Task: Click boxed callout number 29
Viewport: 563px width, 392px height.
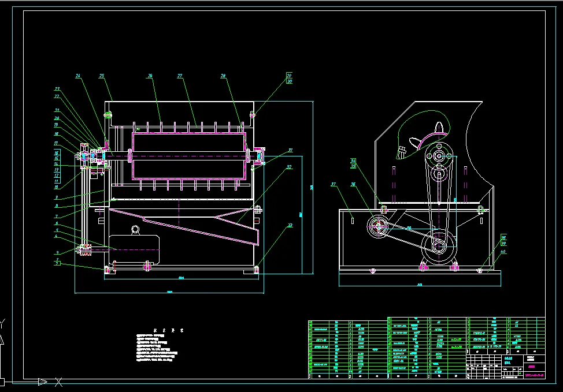Action: tap(289, 75)
